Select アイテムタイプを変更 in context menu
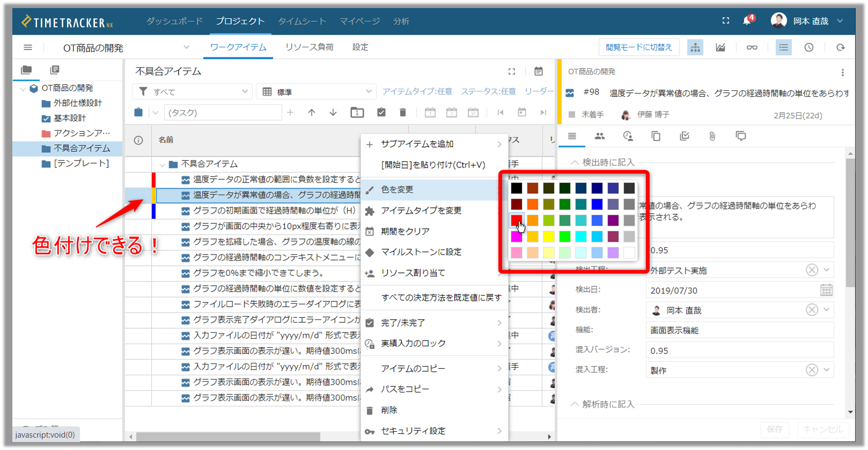 (x=421, y=211)
